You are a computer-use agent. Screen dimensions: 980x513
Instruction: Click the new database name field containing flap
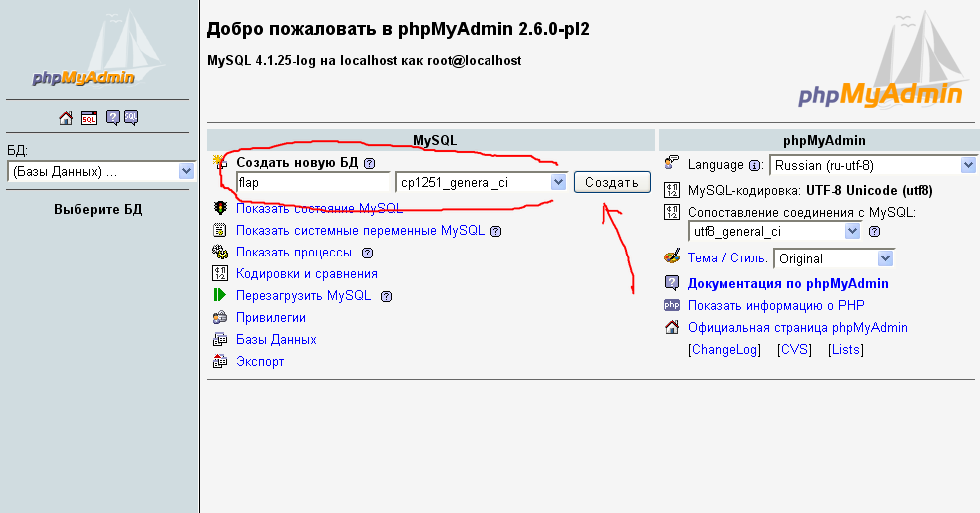(313, 183)
